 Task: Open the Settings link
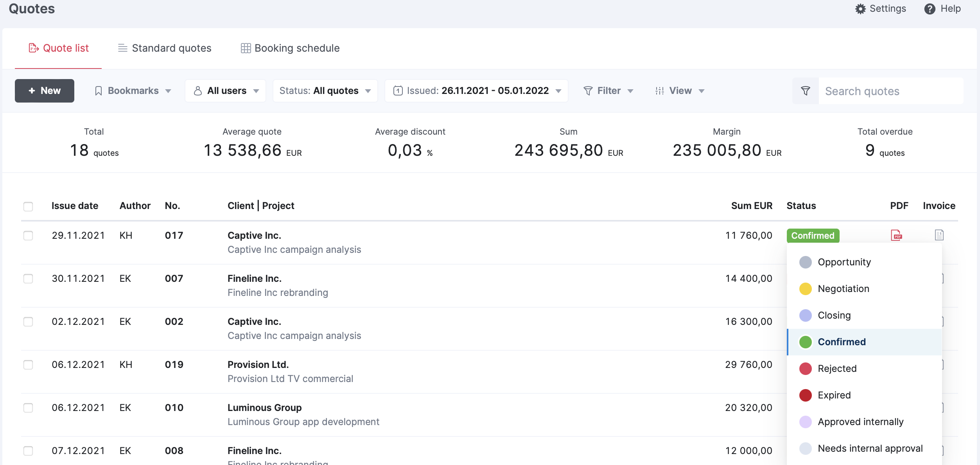coord(880,9)
